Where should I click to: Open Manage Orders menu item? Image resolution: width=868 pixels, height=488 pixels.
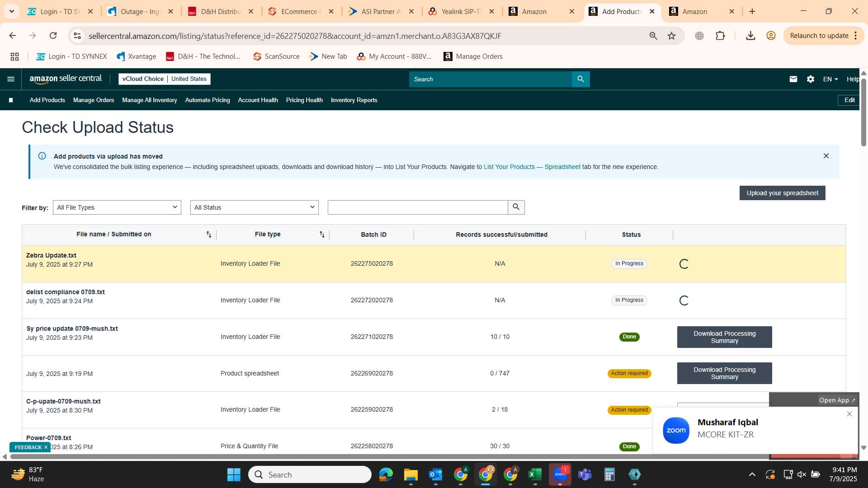click(x=94, y=100)
